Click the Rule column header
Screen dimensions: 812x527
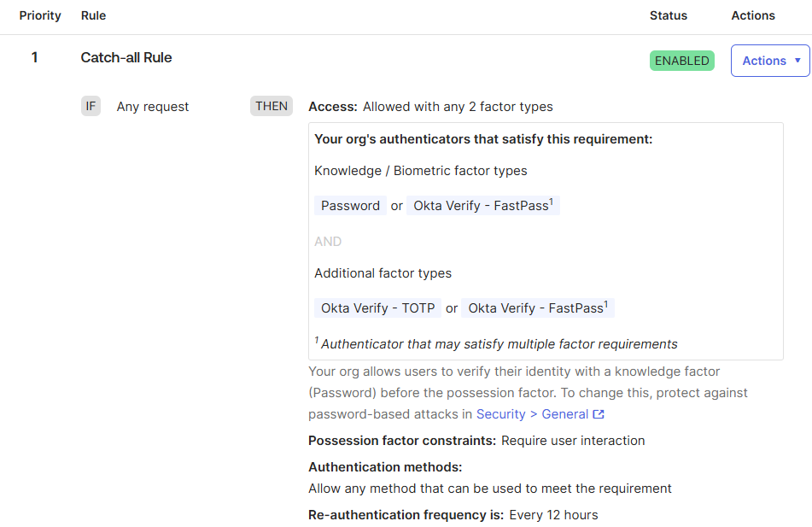point(93,15)
